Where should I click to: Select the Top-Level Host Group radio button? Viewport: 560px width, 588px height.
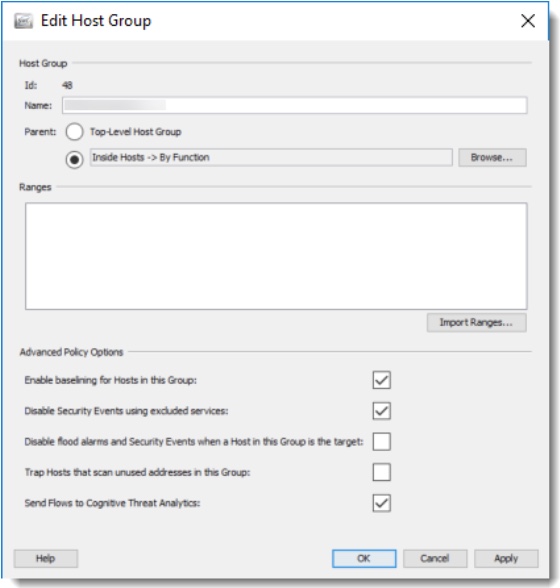click(x=74, y=132)
